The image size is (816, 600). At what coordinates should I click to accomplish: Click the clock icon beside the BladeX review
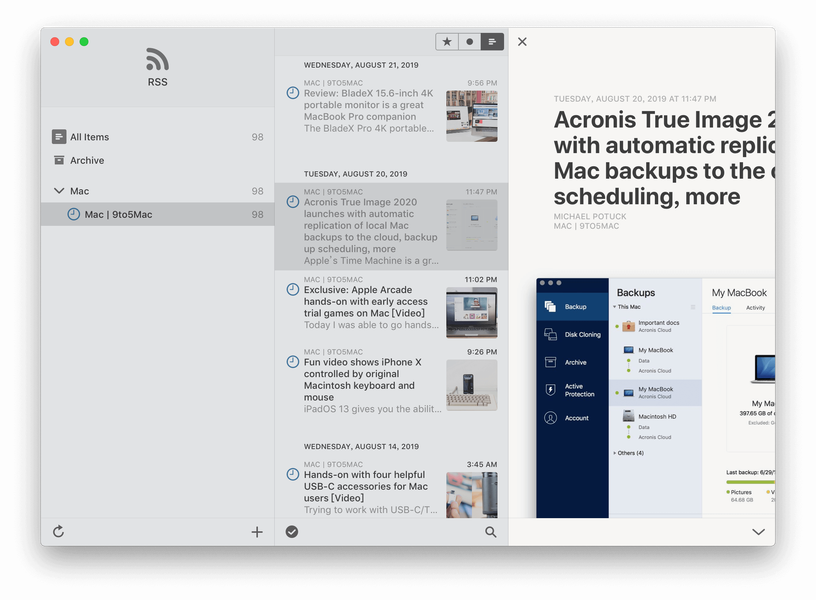tap(293, 93)
